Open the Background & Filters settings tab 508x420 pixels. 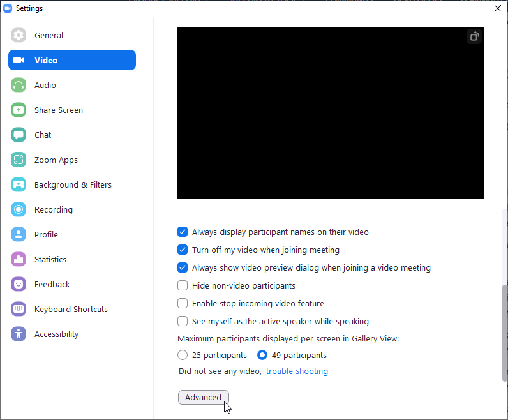point(72,184)
